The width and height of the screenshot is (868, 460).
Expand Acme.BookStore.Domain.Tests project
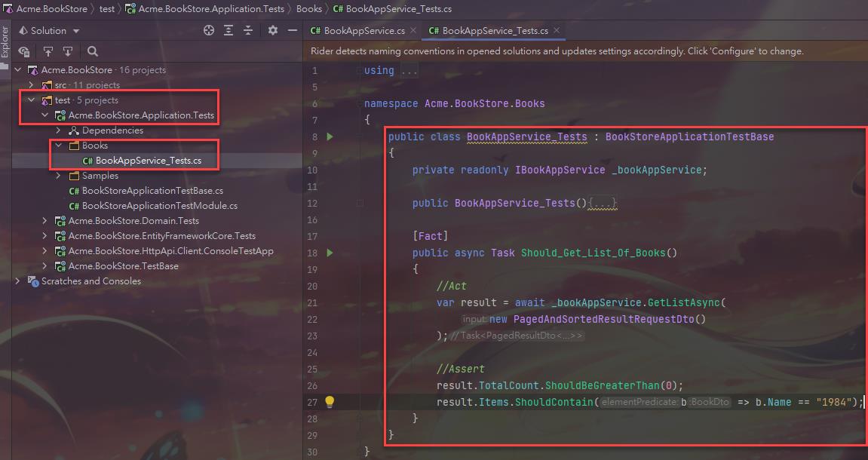[x=45, y=221]
